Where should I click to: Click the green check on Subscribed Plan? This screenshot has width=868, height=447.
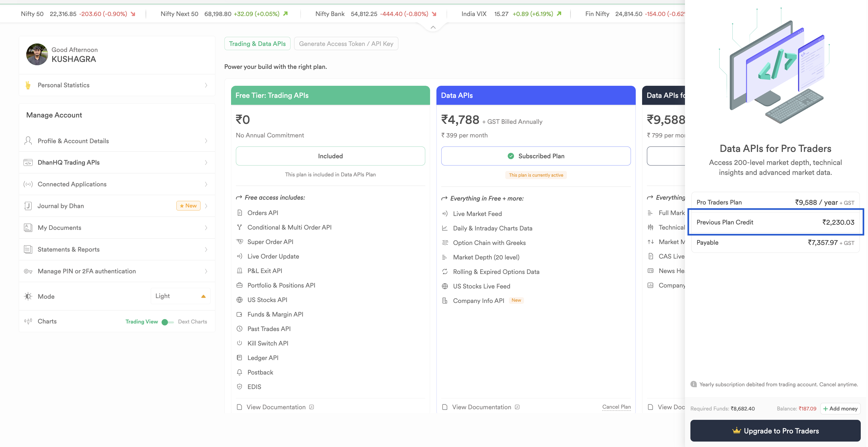coord(511,156)
